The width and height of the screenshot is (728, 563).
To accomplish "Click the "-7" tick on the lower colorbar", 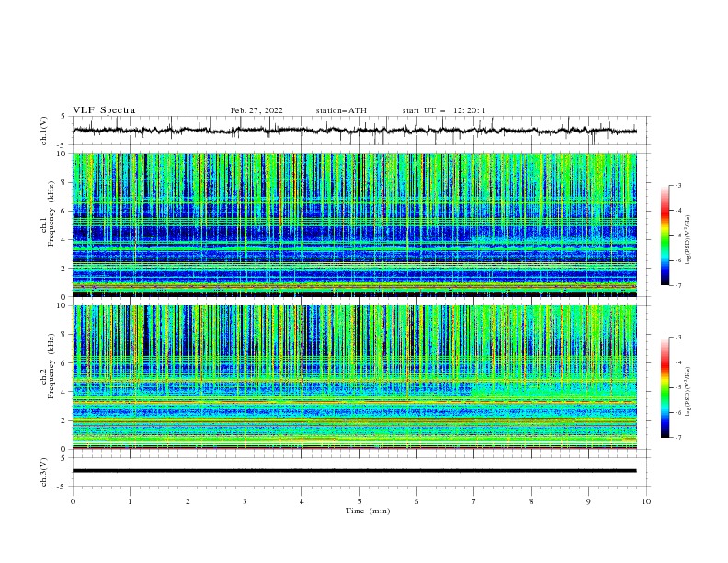I will [x=677, y=437].
